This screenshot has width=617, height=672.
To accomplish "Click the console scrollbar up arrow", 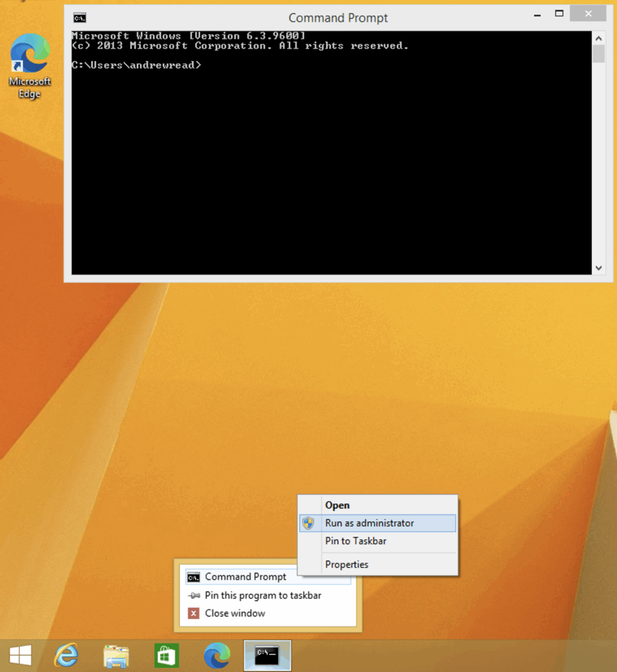I will 598,37.
